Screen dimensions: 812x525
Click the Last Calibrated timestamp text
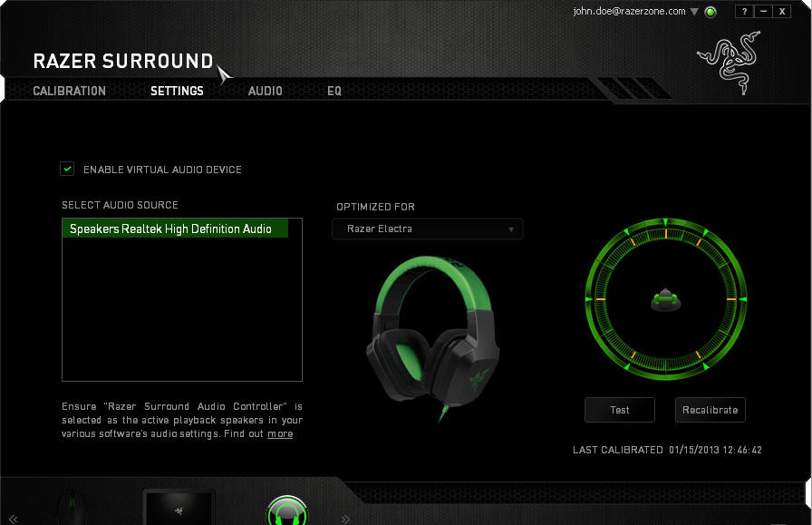715,450
